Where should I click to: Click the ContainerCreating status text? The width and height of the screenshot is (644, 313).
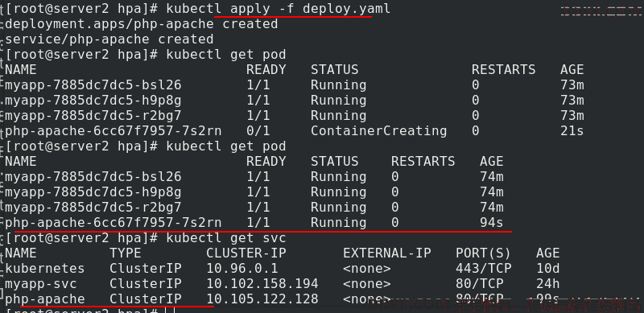(378, 130)
